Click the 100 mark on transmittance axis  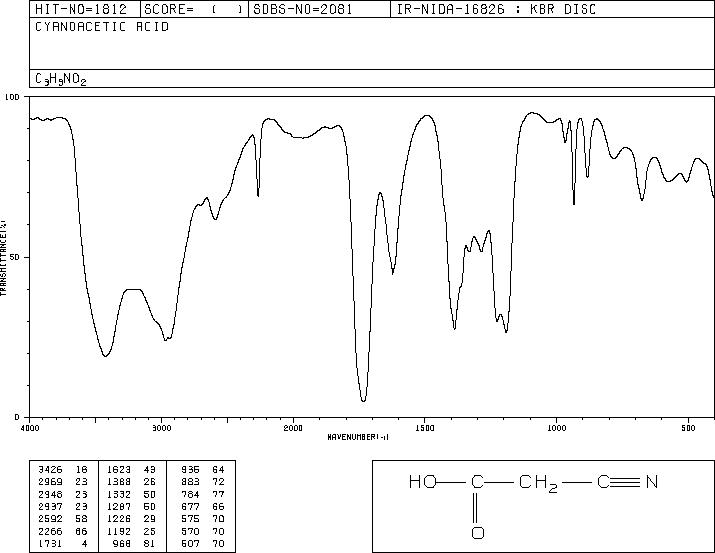(x=12, y=97)
